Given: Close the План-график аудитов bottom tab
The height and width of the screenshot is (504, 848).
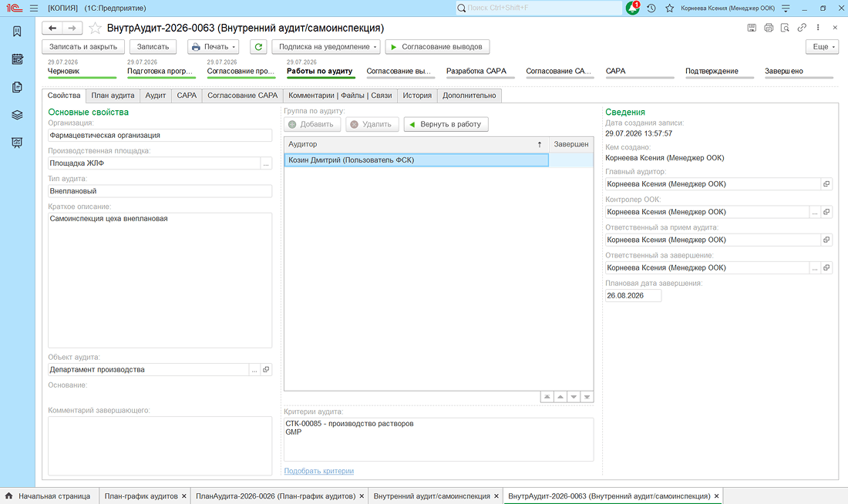Looking at the screenshot, I should [184, 496].
